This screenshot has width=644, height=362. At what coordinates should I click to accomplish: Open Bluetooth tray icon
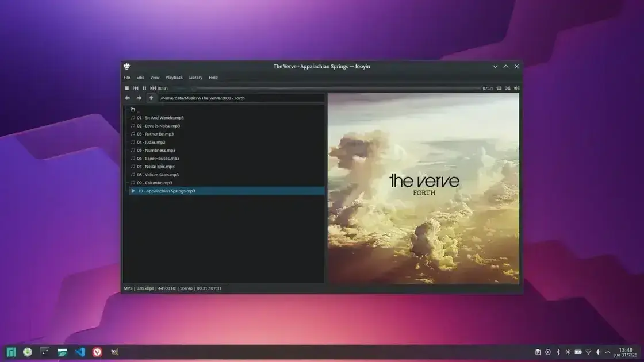tap(558, 352)
